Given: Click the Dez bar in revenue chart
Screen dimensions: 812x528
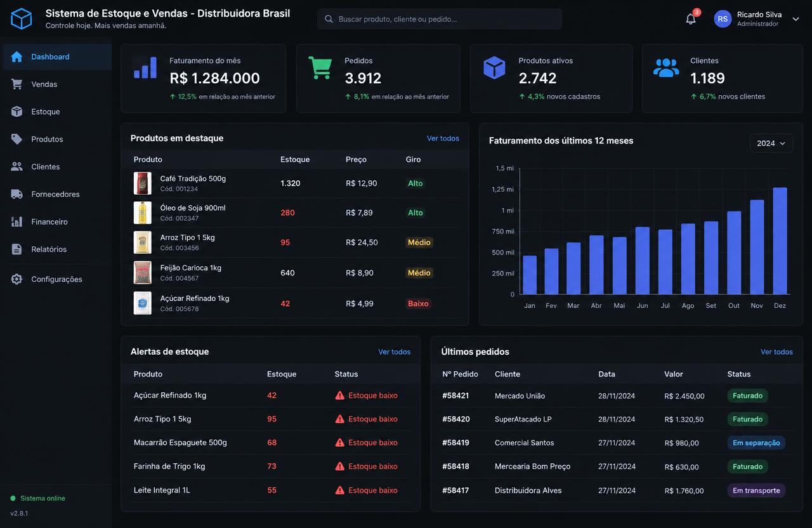Looking at the screenshot, I should [x=780, y=241].
